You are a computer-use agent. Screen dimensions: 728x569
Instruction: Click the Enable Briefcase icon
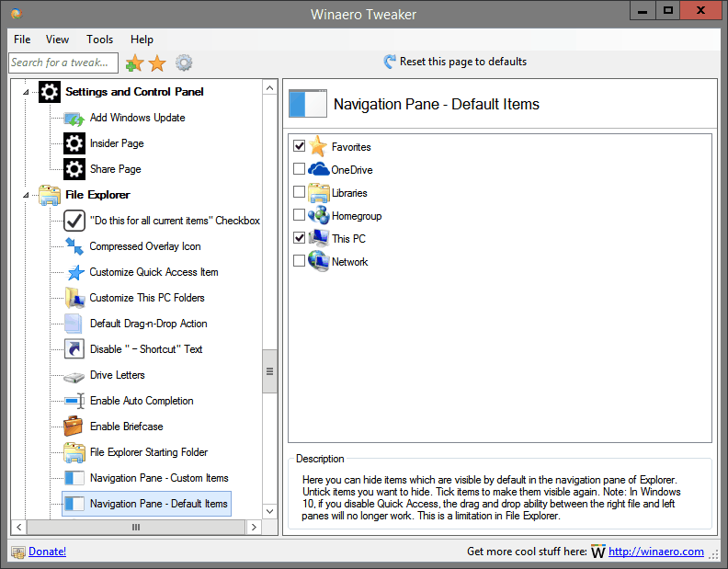pyautogui.click(x=73, y=426)
